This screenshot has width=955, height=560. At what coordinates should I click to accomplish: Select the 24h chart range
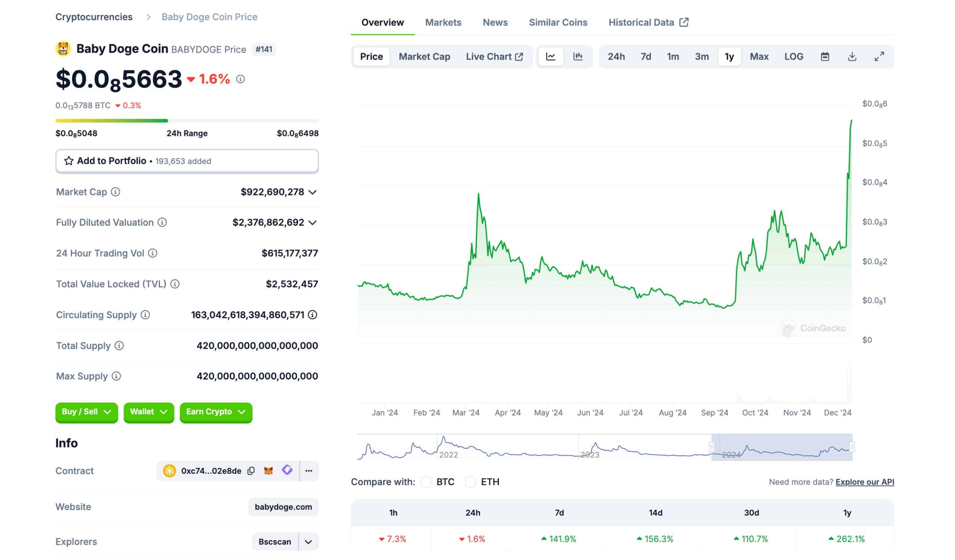click(x=616, y=56)
